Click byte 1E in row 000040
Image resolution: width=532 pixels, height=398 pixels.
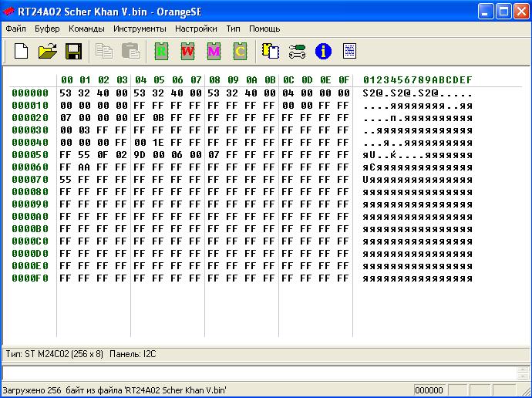coord(158,143)
